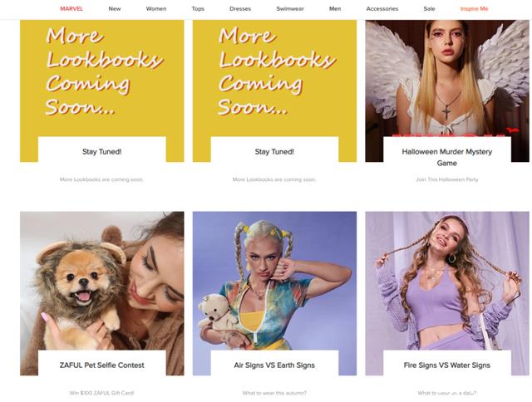Open the Swimwear category
This screenshot has width=532, height=402.
(290, 9)
